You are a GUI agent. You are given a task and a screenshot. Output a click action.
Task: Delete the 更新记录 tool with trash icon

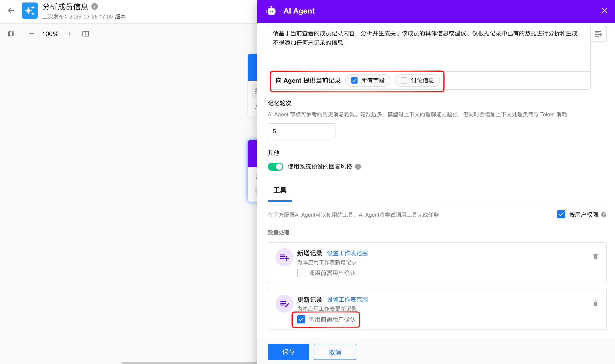point(595,303)
